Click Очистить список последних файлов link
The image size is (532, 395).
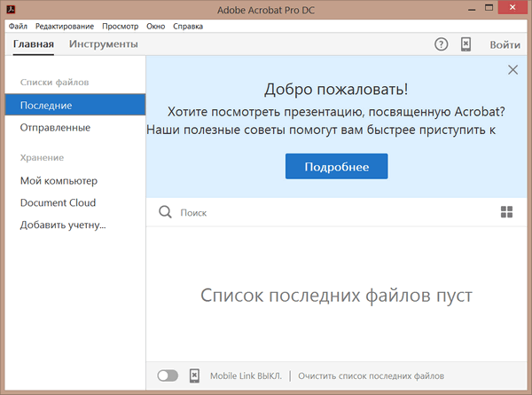371,376
